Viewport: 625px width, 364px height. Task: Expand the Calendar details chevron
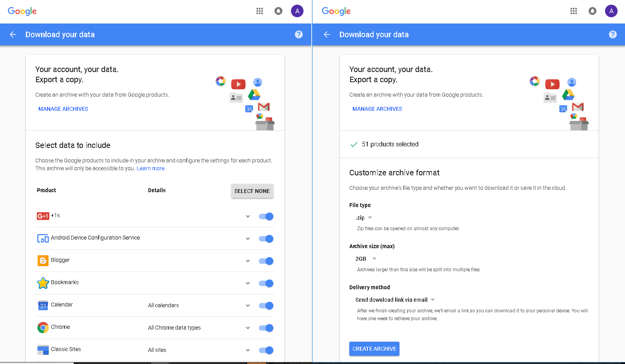tap(248, 306)
